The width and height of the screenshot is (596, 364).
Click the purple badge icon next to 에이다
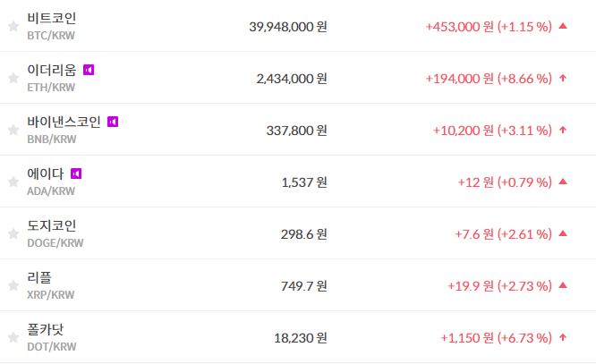[75, 173]
